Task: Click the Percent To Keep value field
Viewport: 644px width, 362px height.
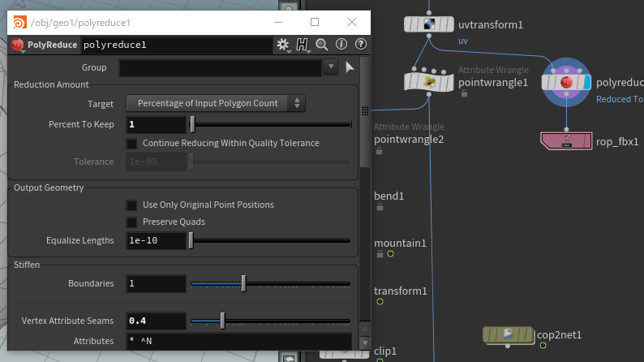Action: tap(156, 124)
